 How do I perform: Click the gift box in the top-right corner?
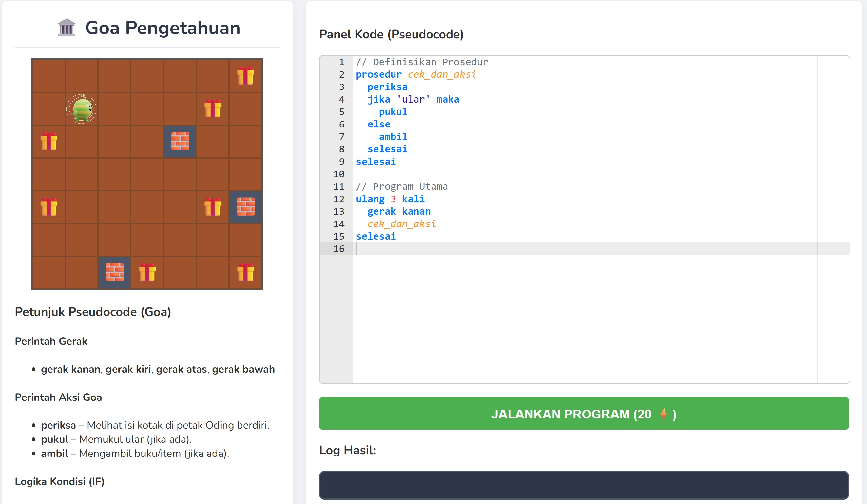click(x=245, y=76)
